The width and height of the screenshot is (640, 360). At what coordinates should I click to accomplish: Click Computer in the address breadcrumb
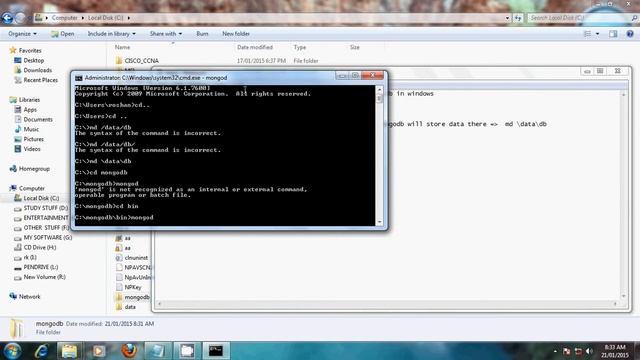coord(64,18)
